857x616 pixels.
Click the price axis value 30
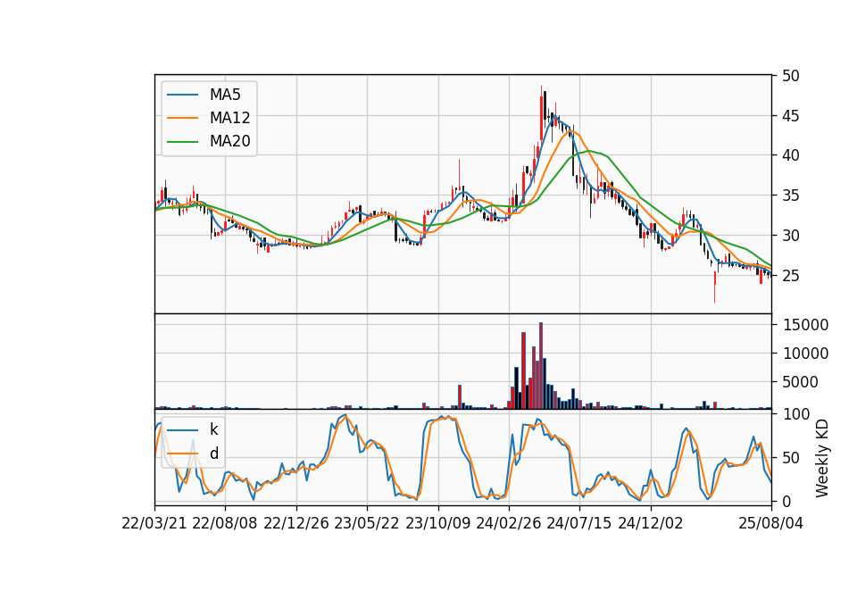pos(790,236)
